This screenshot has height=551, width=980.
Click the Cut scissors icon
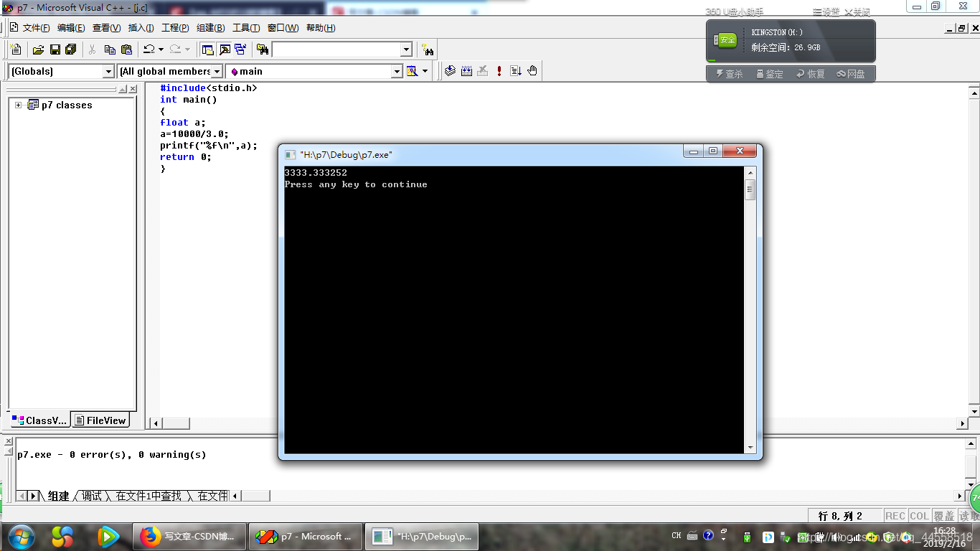coord(92,50)
